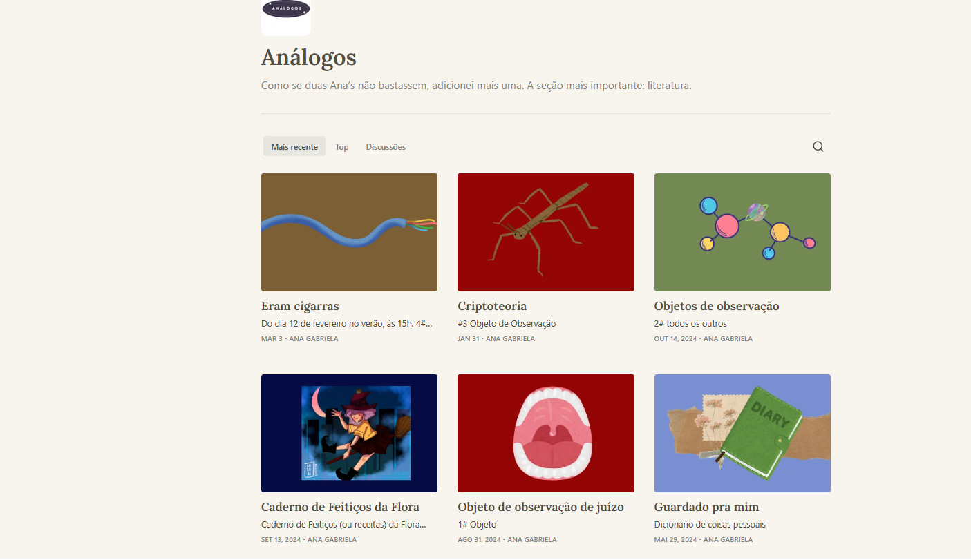Screen dimensions: 971x560
Task: Open the Guardado pra mim title
Action: [x=706, y=507]
